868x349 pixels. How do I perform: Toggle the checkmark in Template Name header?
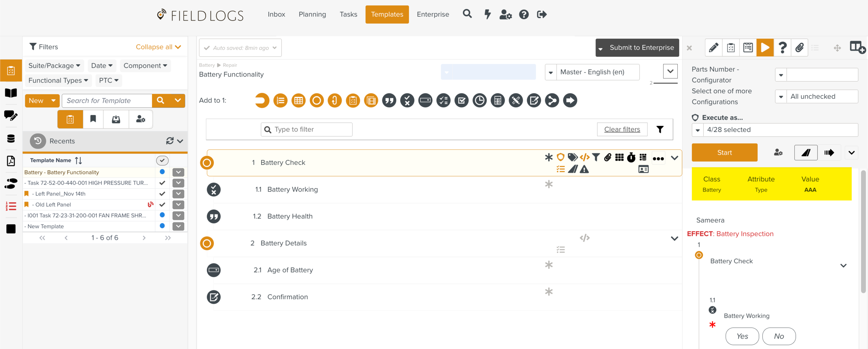162,160
